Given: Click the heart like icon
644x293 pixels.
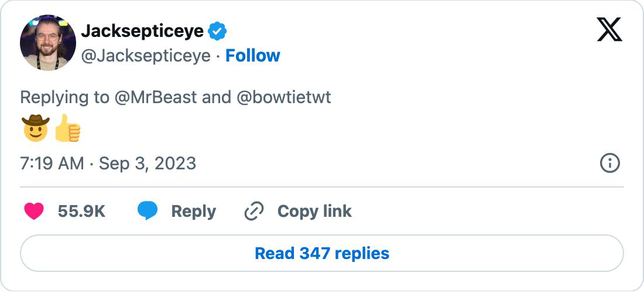Looking at the screenshot, I should (34, 212).
